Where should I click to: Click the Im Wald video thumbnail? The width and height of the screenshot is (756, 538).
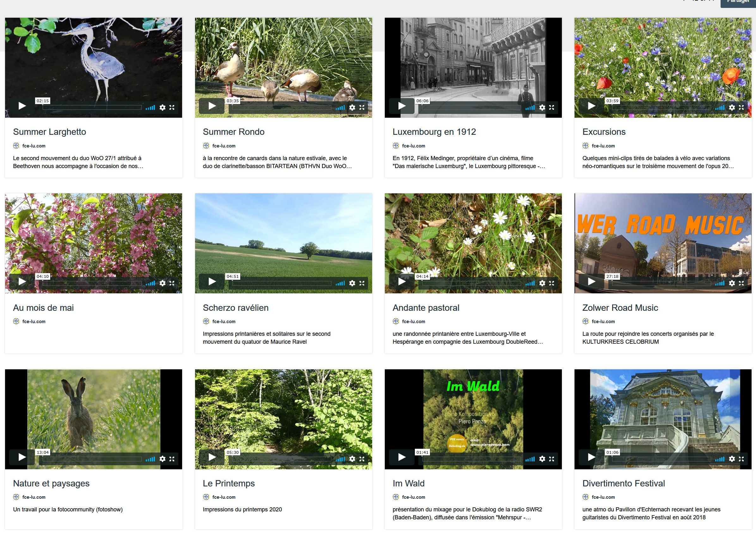click(x=473, y=411)
